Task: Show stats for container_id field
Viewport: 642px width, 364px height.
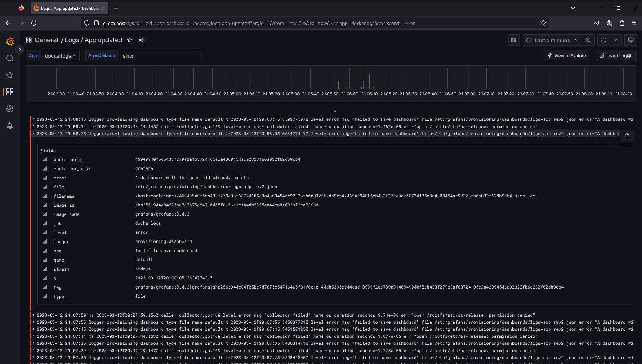Action: click(45, 160)
